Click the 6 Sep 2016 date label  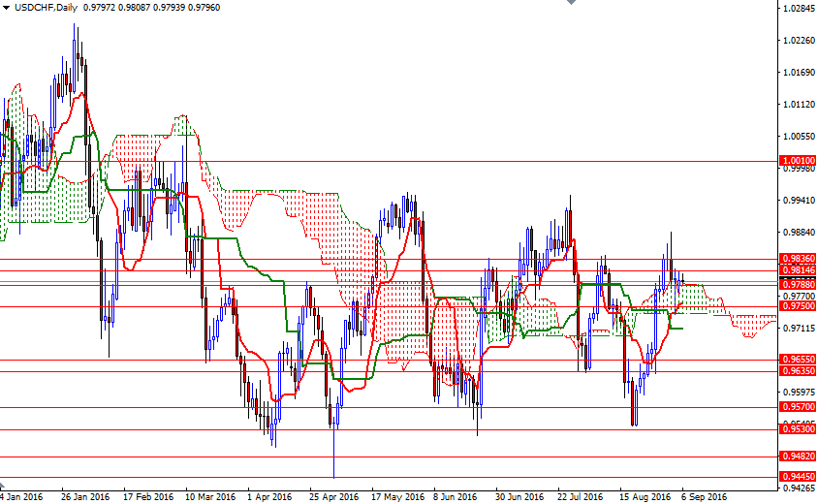pyautogui.click(x=704, y=497)
